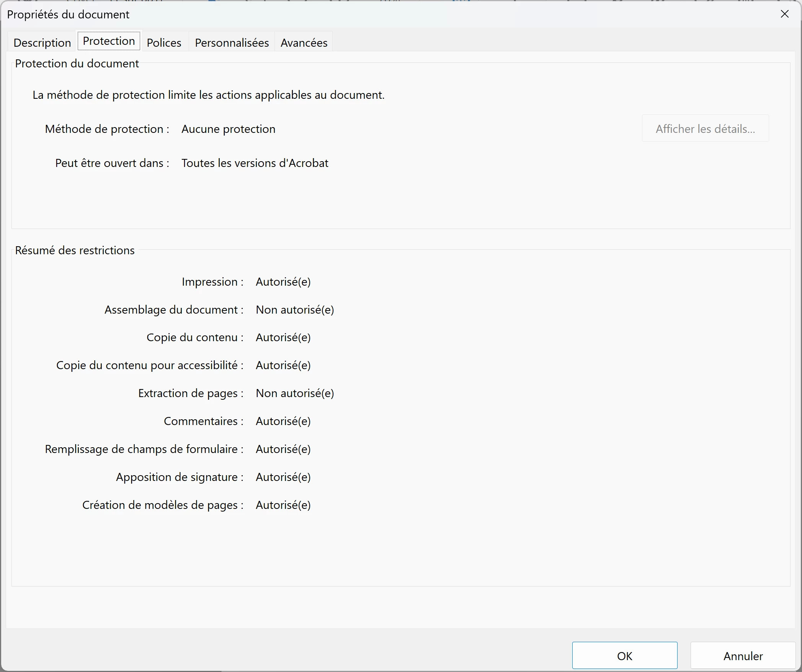Screen dimensions: 802x672
Task: Click the Résumé des restrictions group heading
Action: (75, 250)
